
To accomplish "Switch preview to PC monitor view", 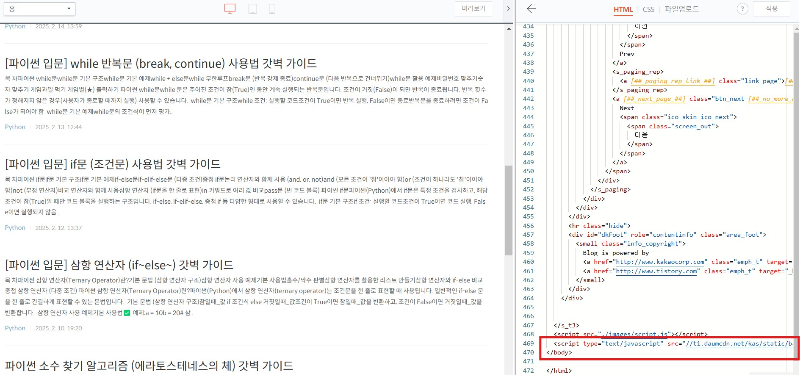I will [x=230, y=9].
